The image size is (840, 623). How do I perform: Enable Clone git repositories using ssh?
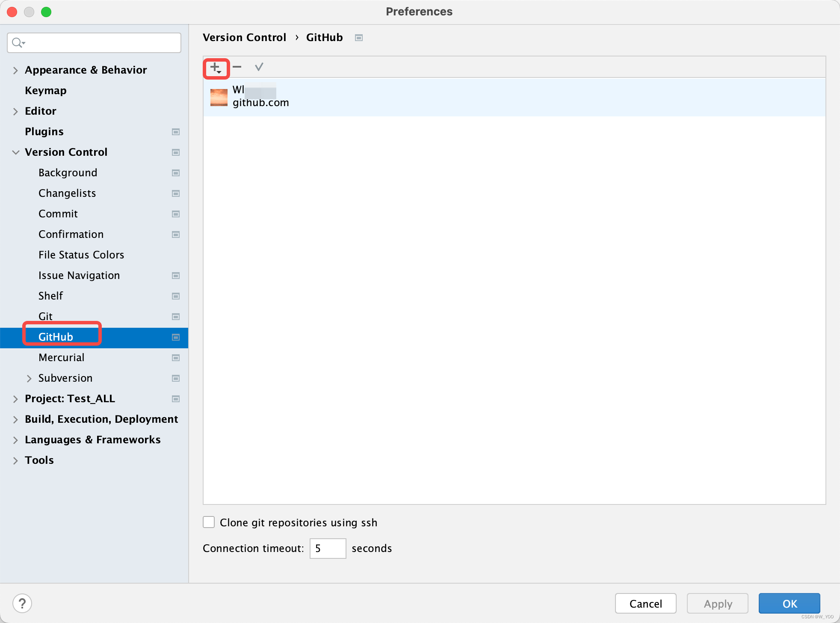coord(209,522)
